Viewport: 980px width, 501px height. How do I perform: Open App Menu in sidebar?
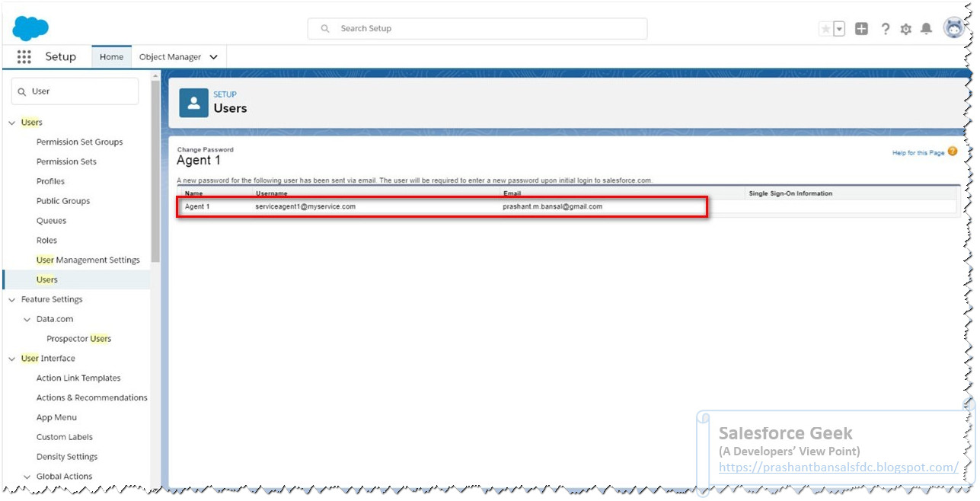(x=56, y=418)
